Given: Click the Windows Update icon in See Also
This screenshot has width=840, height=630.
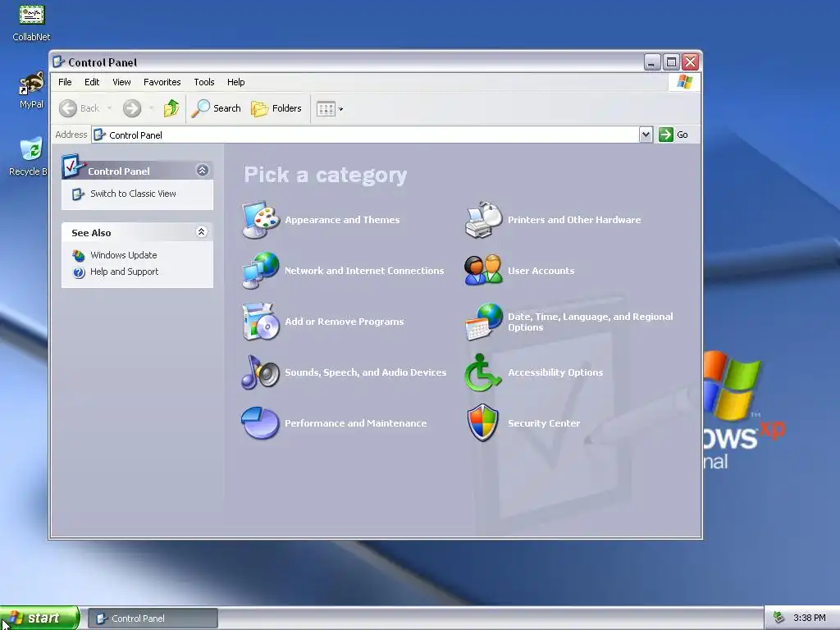Looking at the screenshot, I should (79, 256).
